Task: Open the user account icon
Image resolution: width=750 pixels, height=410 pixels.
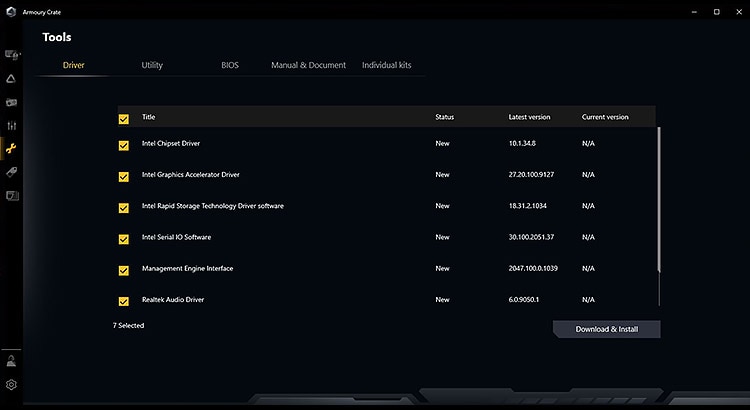Action: pyautogui.click(x=11, y=361)
